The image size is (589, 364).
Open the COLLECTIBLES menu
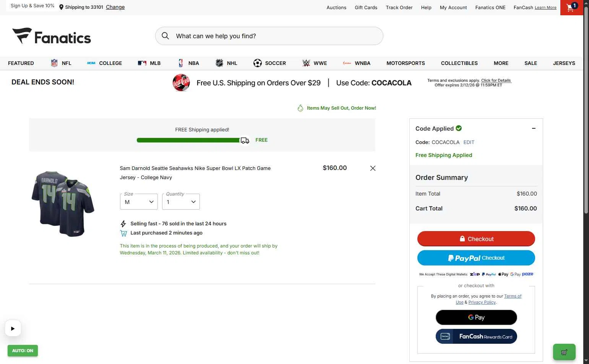(x=459, y=63)
